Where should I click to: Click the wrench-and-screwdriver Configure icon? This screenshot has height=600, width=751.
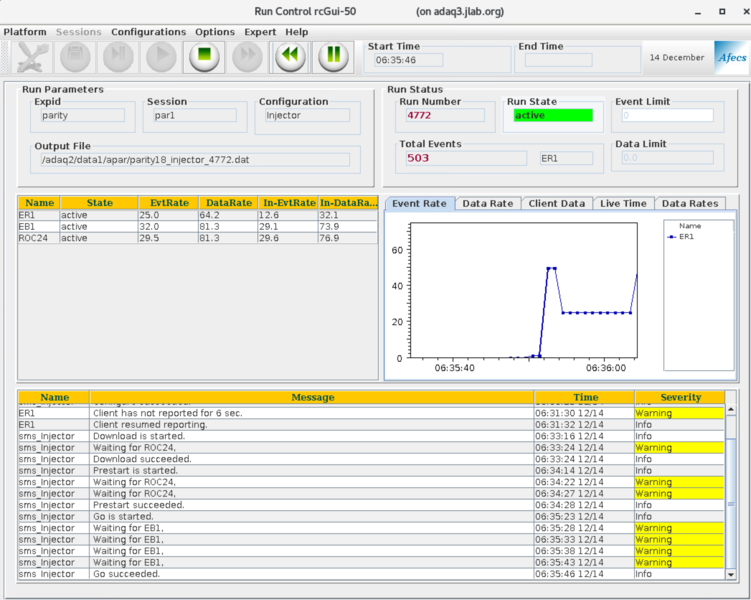(x=32, y=57)
